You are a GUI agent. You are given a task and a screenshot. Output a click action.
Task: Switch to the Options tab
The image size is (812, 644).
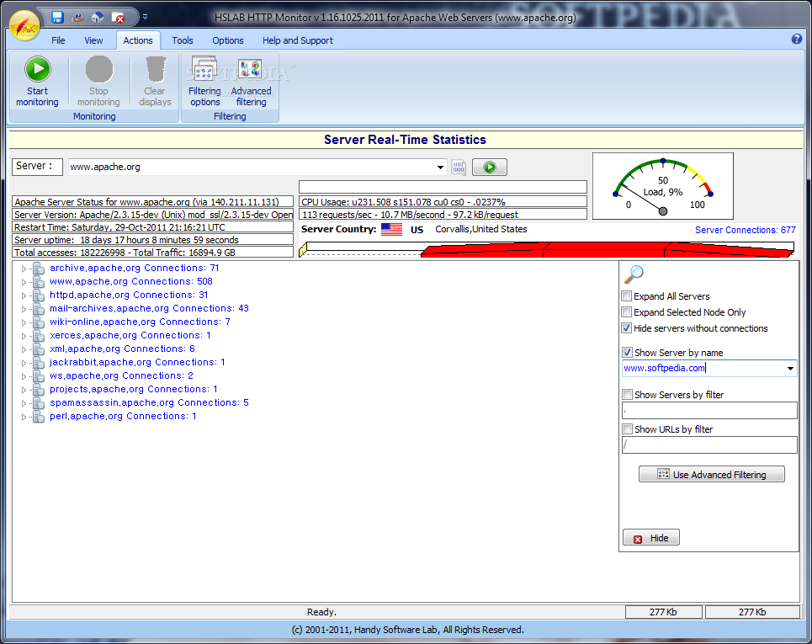click(228, 40)
